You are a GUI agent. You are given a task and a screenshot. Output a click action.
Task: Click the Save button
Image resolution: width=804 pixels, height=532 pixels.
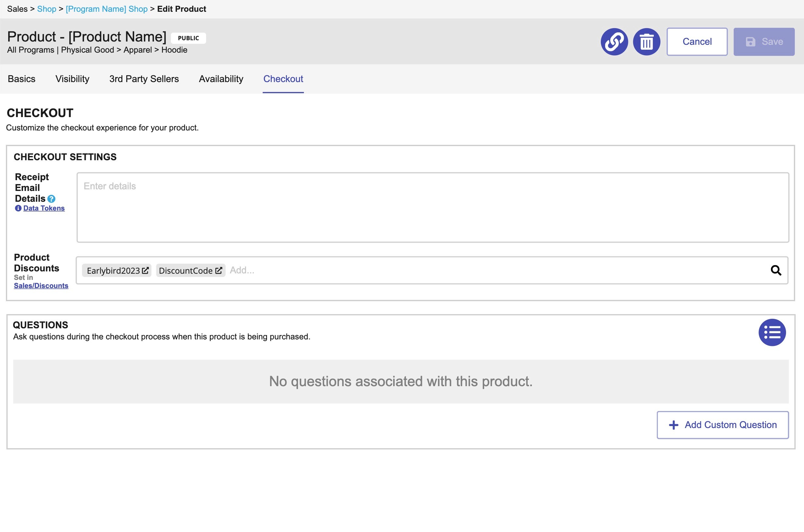click(x=764, y=42)
